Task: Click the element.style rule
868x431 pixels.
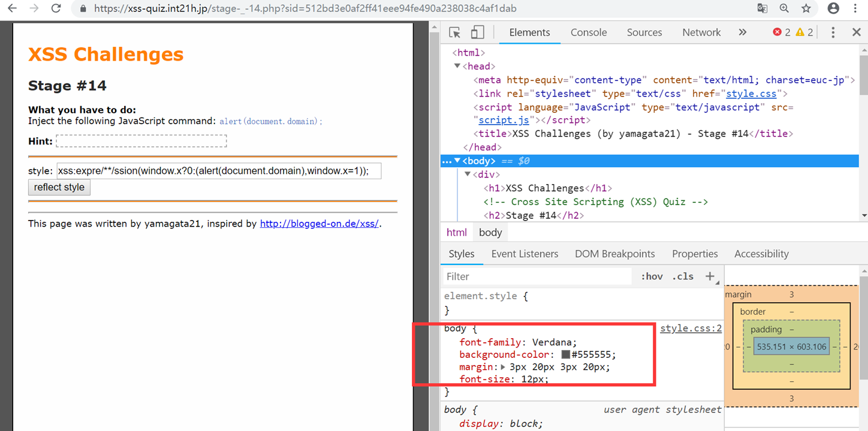Action: (x=486, y=296)
